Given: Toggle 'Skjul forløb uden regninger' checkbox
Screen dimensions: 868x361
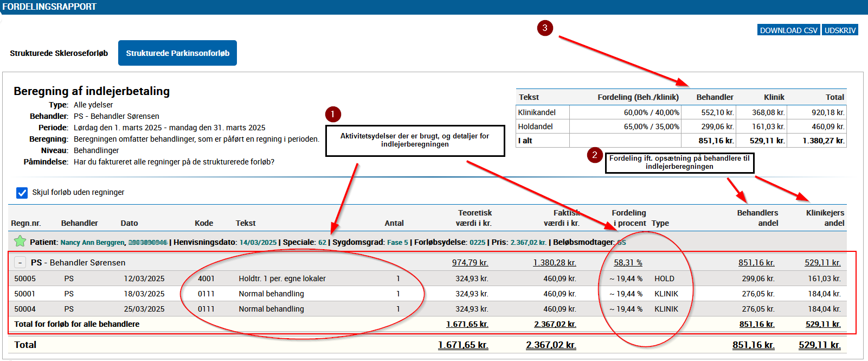Looking at the screenshot, I should pos(22,193).
